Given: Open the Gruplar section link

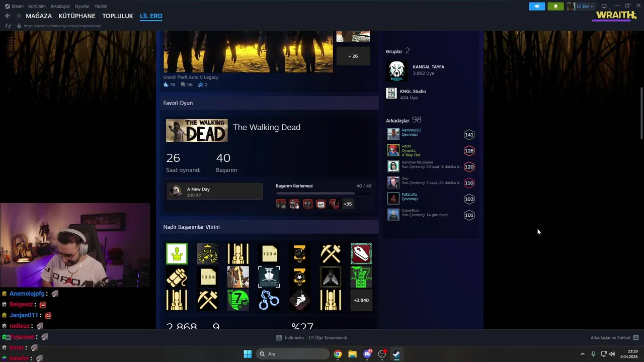Looking at the screenshot, I should (x=394, y=51).
